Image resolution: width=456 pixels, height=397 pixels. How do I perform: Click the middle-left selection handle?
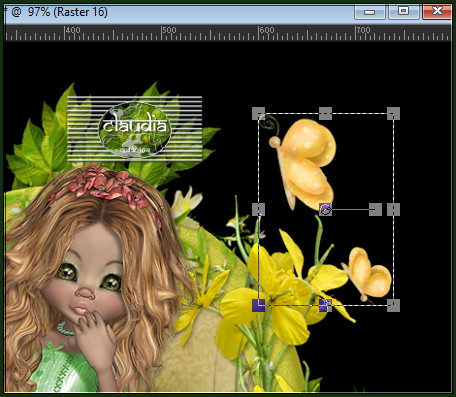259,210
